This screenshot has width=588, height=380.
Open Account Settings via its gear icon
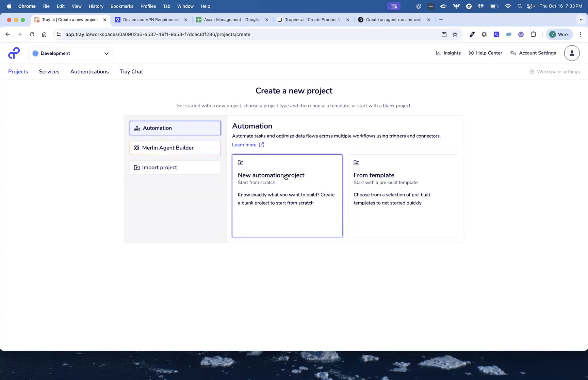coord(513,53)
